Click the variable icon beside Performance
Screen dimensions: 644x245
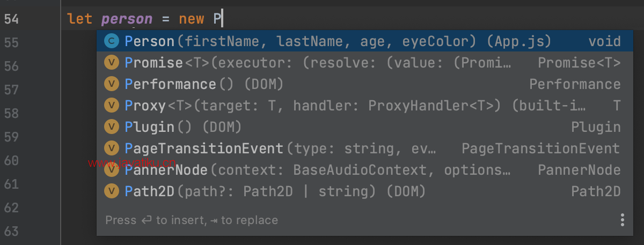111,84
